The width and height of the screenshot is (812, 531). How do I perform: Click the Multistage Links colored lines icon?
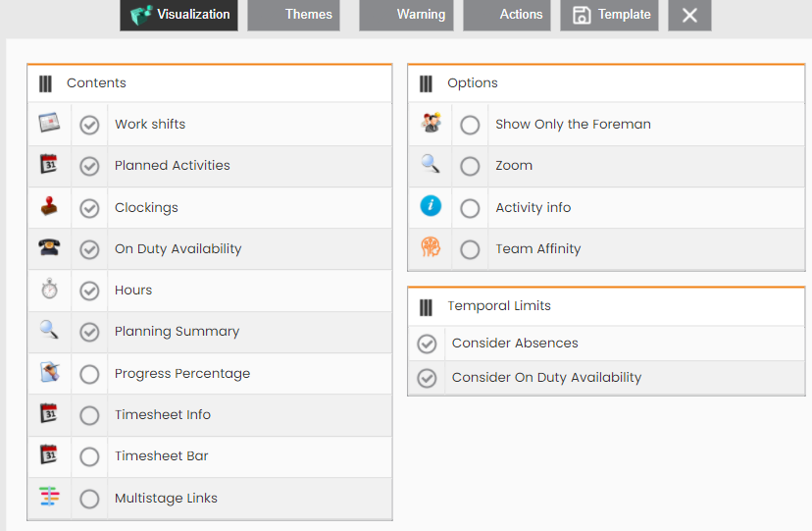49,497
